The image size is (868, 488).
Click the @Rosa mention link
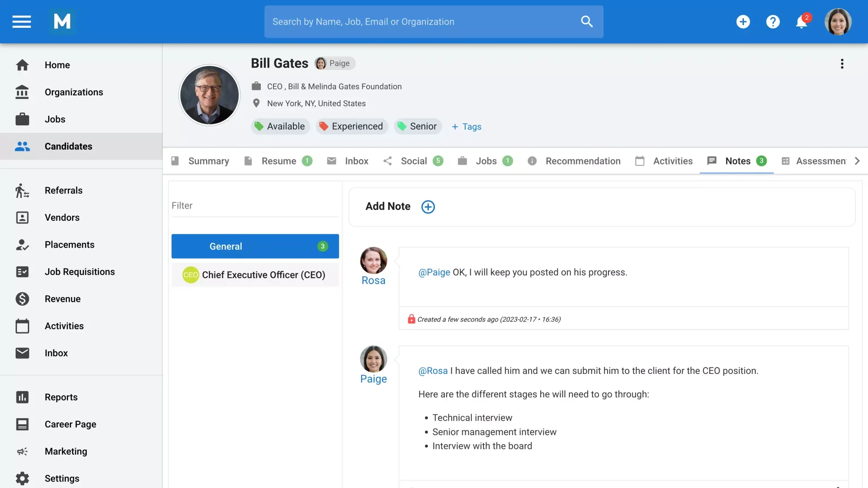[433, 371]
